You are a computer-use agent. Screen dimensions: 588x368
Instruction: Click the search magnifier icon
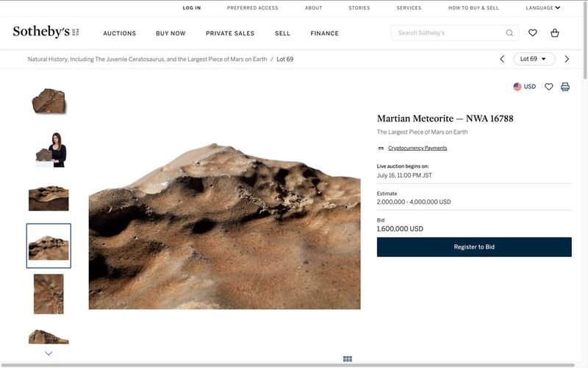pos(509,33)
